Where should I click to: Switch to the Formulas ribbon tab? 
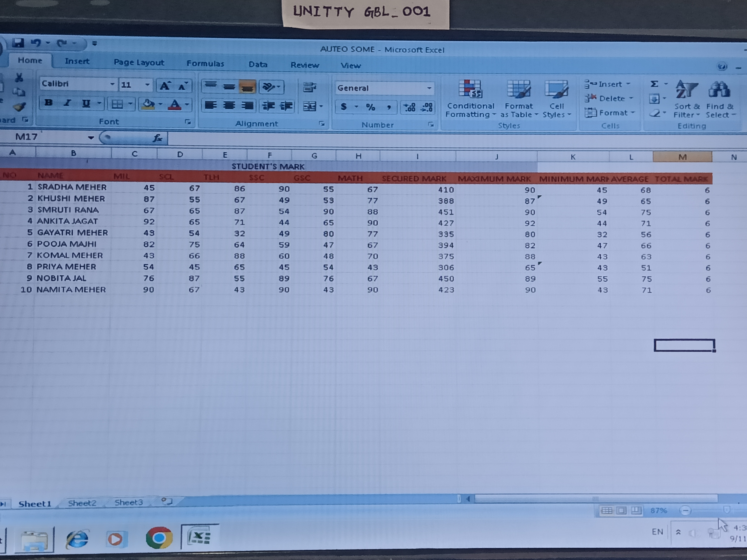point(205,64)
